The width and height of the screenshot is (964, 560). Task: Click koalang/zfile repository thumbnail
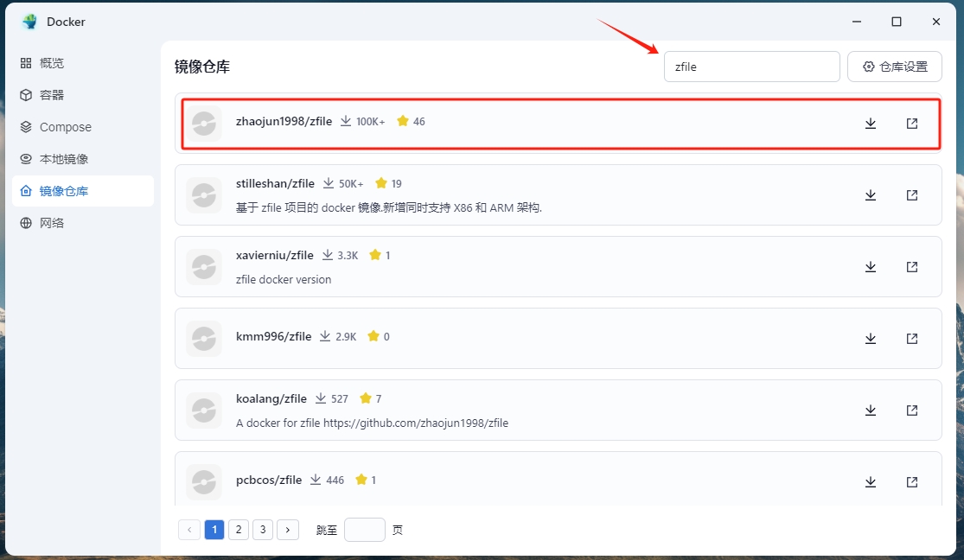[204, 410]
